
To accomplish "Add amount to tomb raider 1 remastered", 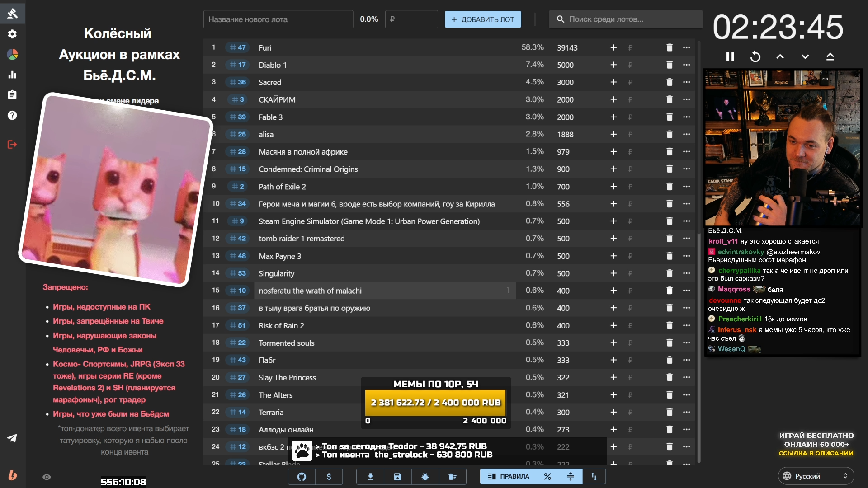I will click(613, 238).
